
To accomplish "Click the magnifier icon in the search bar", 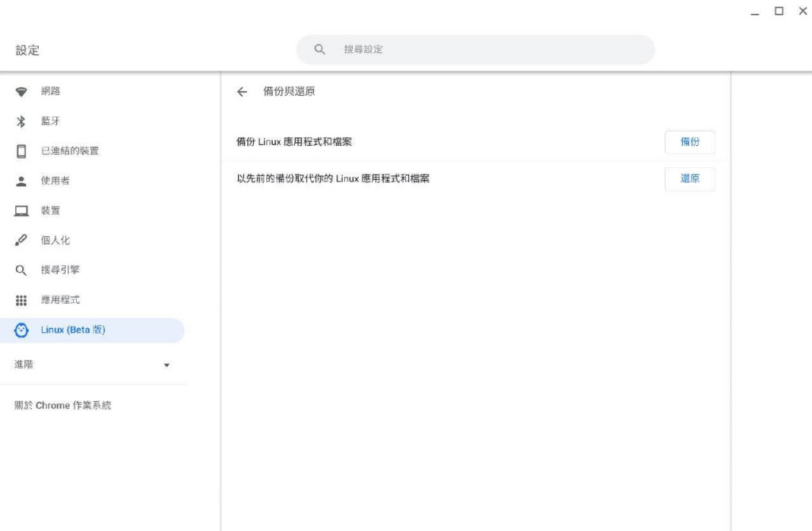I will point(320,49).
